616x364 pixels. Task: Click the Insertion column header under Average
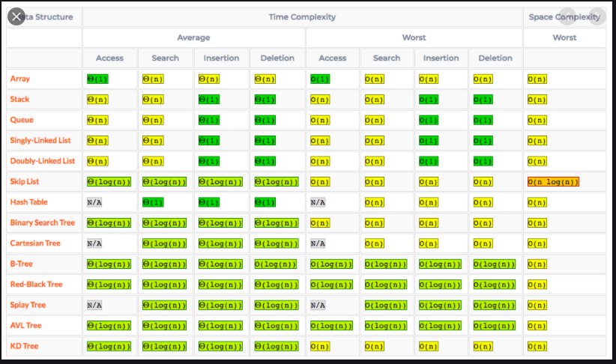click(x=221, y=58)
